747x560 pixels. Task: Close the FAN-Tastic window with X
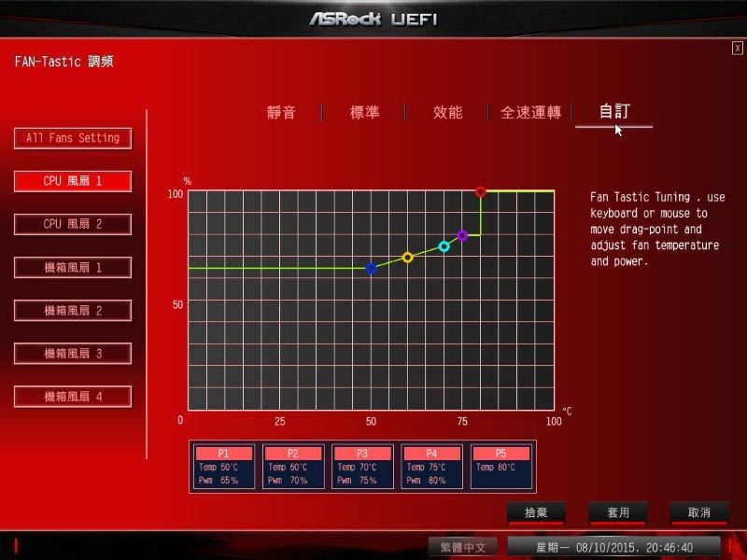click(738, 49)
